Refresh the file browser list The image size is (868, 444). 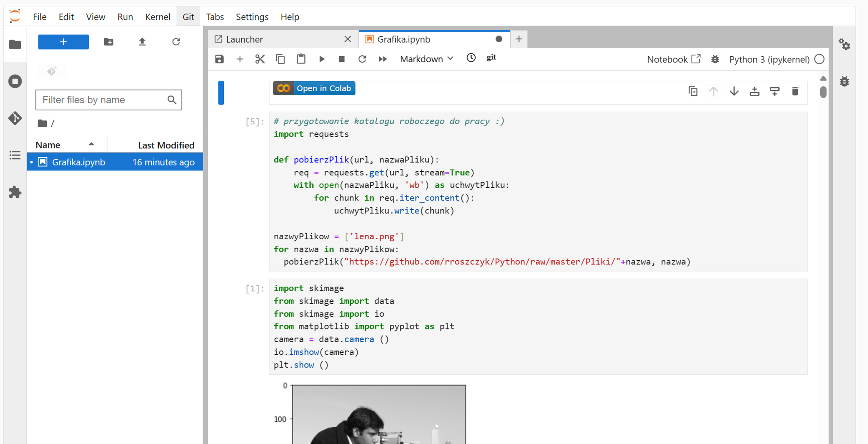[x=176, y=42]
